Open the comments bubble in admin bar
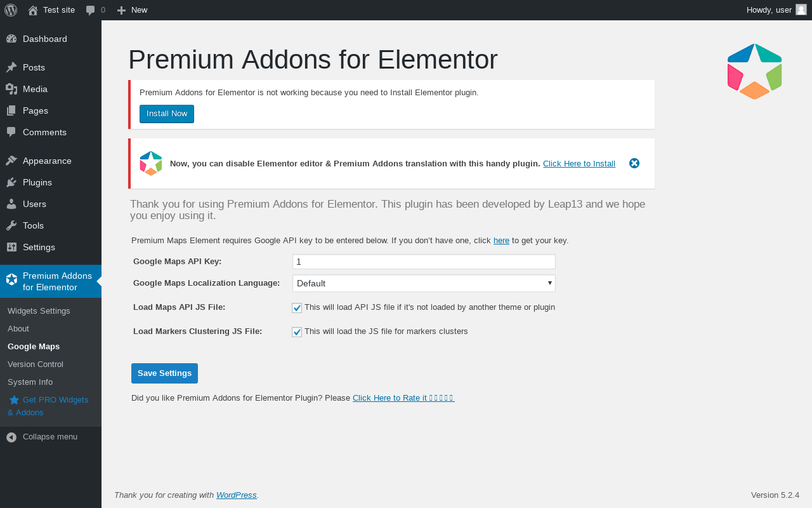The width and height of the screenshot is (812, 508). [x=96, y=10]
